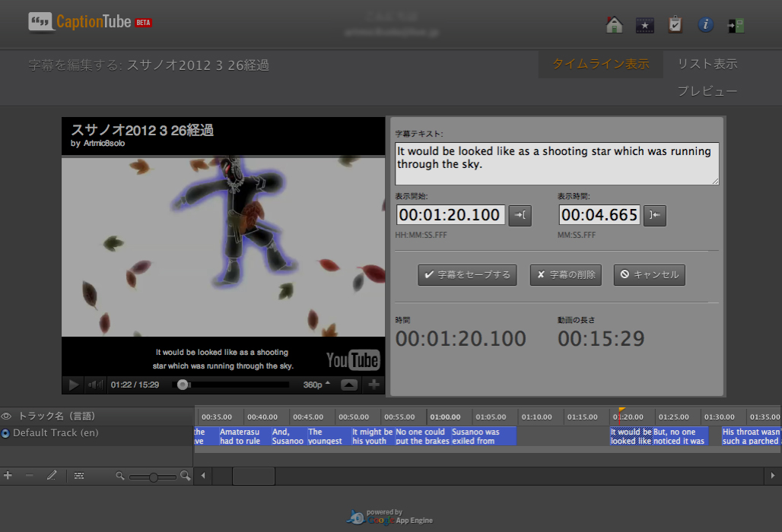Viewport: 782px width, 532px height.
Task: Zoom out timeline with small magnifier
Action: click(119, 476)
